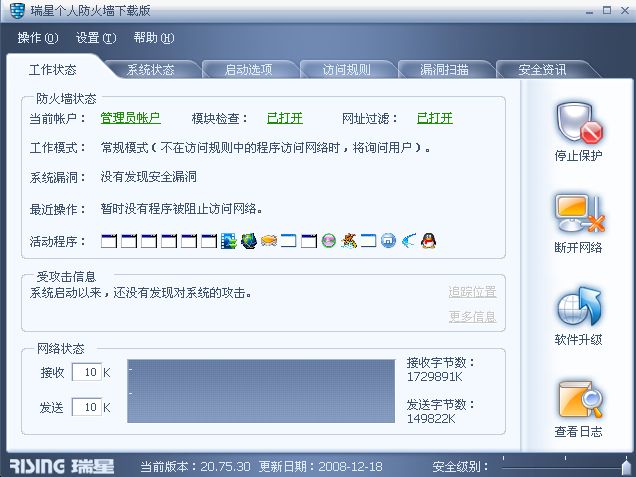636x477 pixels.
Task: Click the 接收 scale input field
Action: [x=86, y=372]
